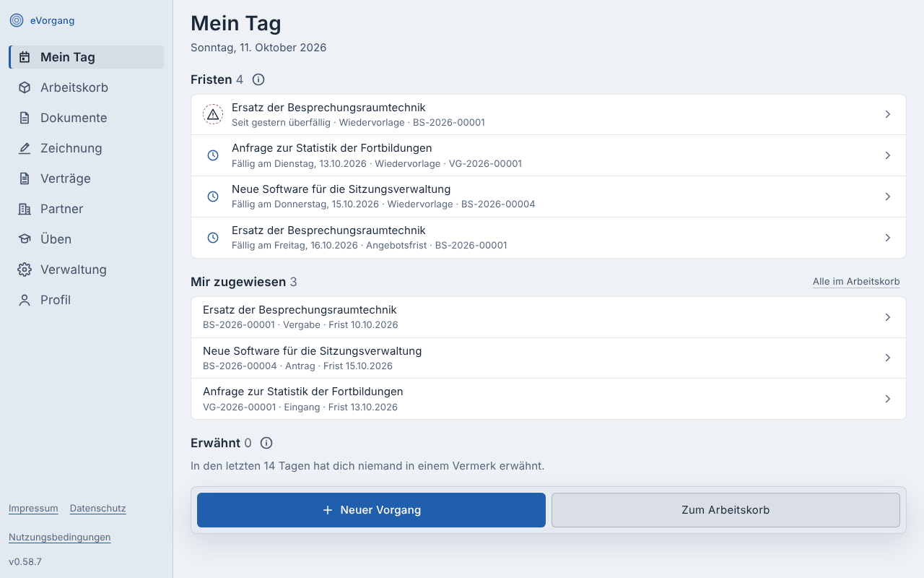Viewport: 924px width, 578px height.
Task: Click the info icon next to Erwähnt
Action: pyautogui.click(x=266, y=443)
